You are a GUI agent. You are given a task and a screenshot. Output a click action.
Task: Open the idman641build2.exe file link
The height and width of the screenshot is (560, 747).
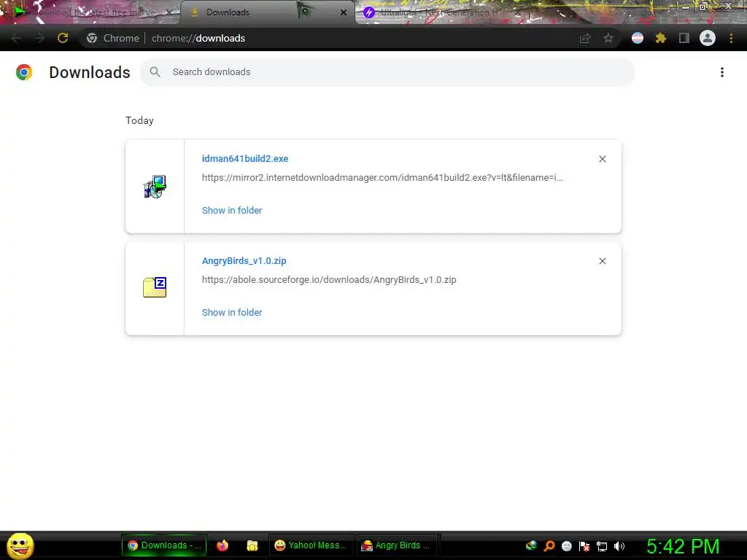pyautogui.click(x=245, y=158)
